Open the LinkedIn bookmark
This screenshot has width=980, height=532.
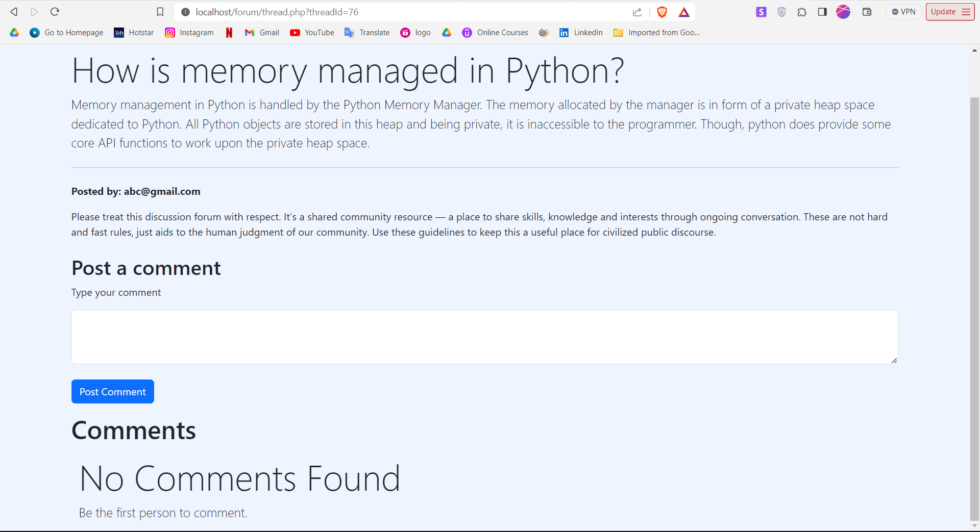581,33
